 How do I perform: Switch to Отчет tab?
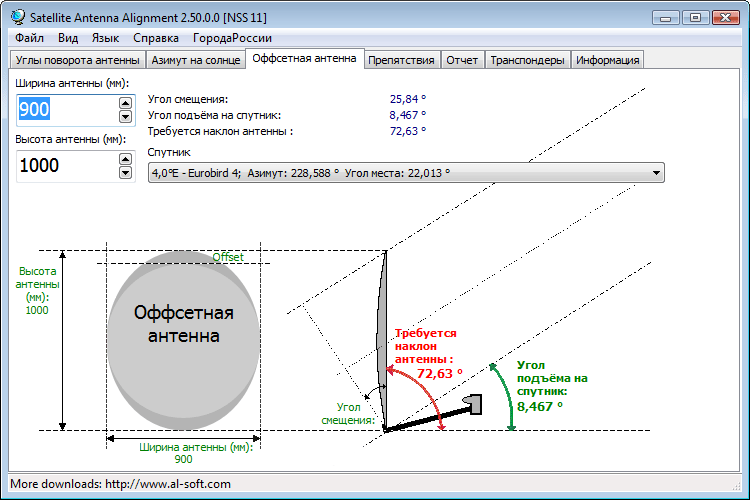coord(462,60)
